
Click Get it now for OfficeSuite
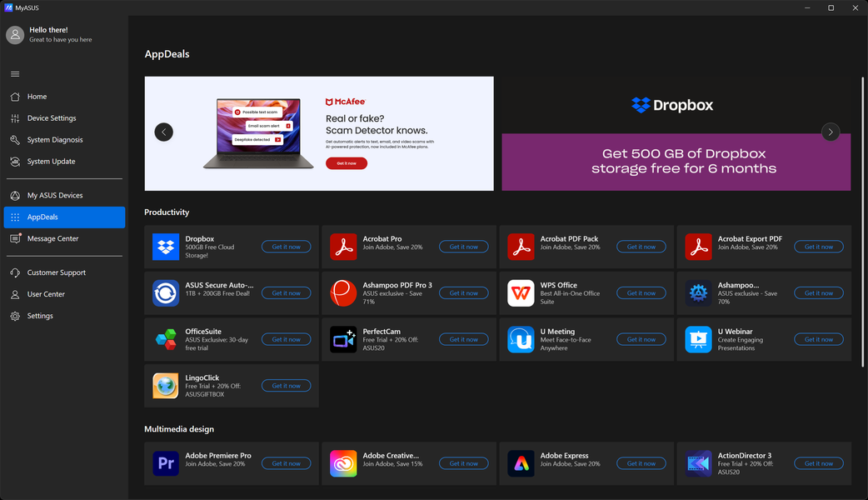click(x=287, y=339)
